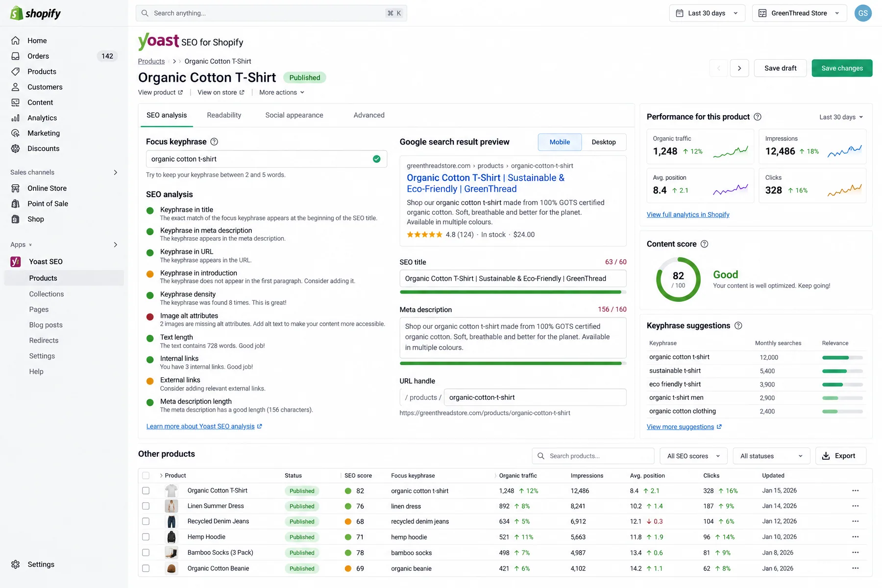Click the Settings gear icon at bottom
The image size is (882, 588).
[x=16, y=564]
